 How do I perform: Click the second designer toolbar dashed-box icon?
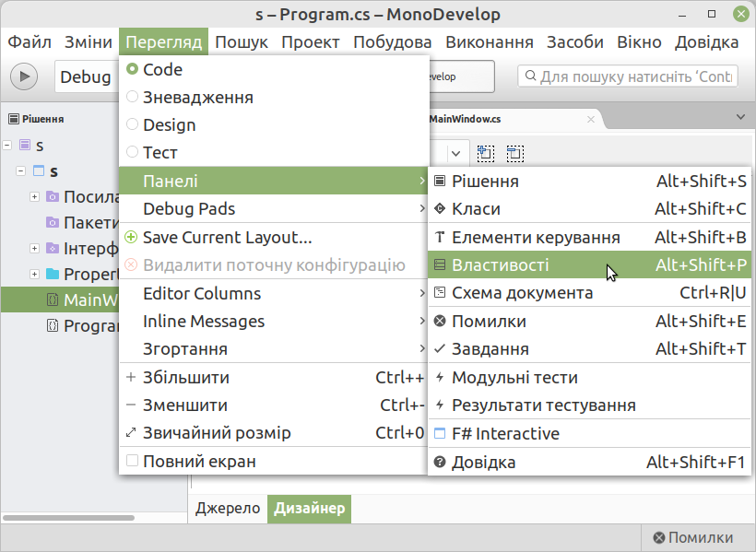pos(515,153)
